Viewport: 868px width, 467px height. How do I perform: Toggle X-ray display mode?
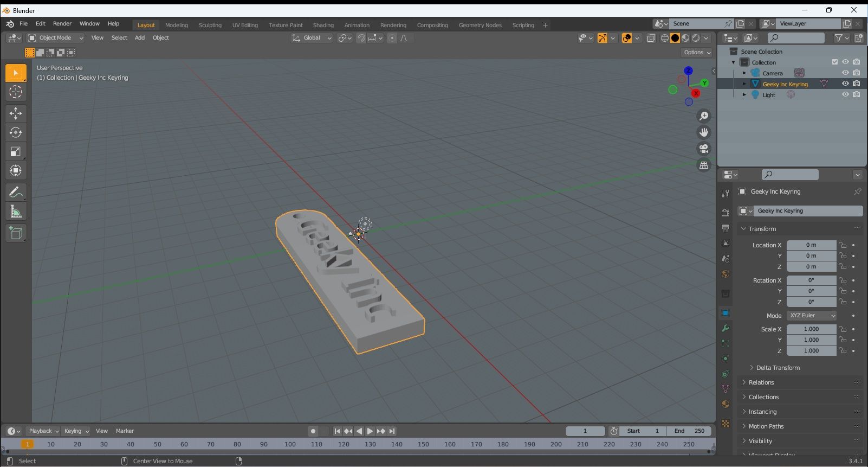click(x=651, y=38)
